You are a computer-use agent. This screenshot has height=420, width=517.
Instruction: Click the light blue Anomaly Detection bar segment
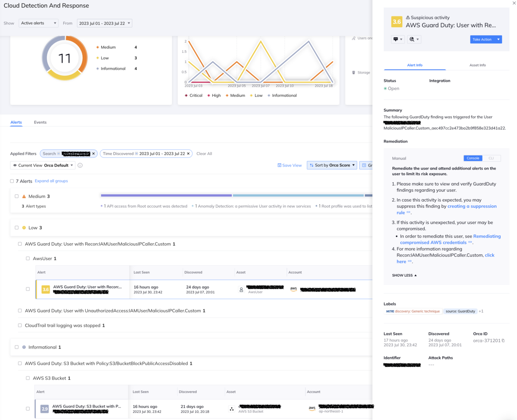[x=298, y=195]
